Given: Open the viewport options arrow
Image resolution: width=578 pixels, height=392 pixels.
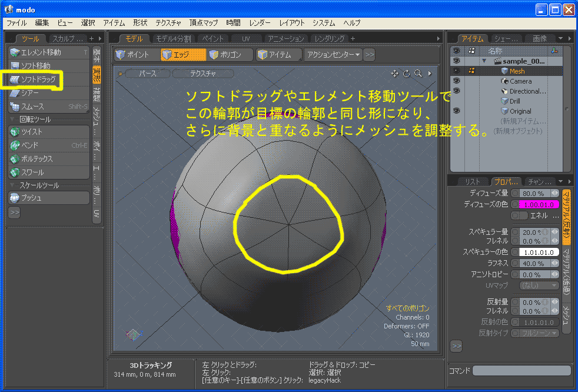Looking at the screenshot, I should (x=430, y=74).
